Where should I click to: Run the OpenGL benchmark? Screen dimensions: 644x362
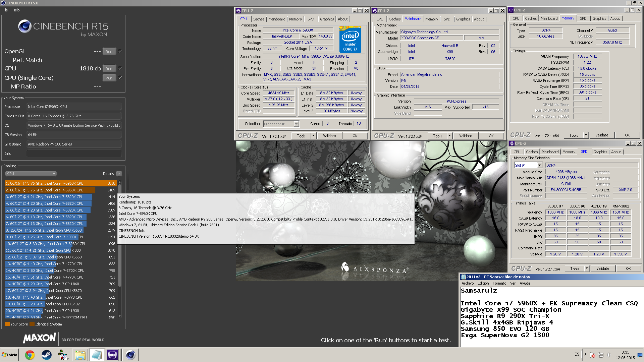point(109,52)
